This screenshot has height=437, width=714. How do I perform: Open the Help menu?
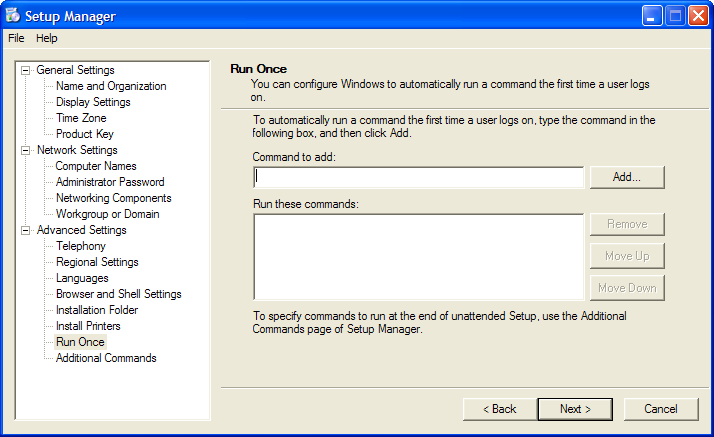click(47, 38)
